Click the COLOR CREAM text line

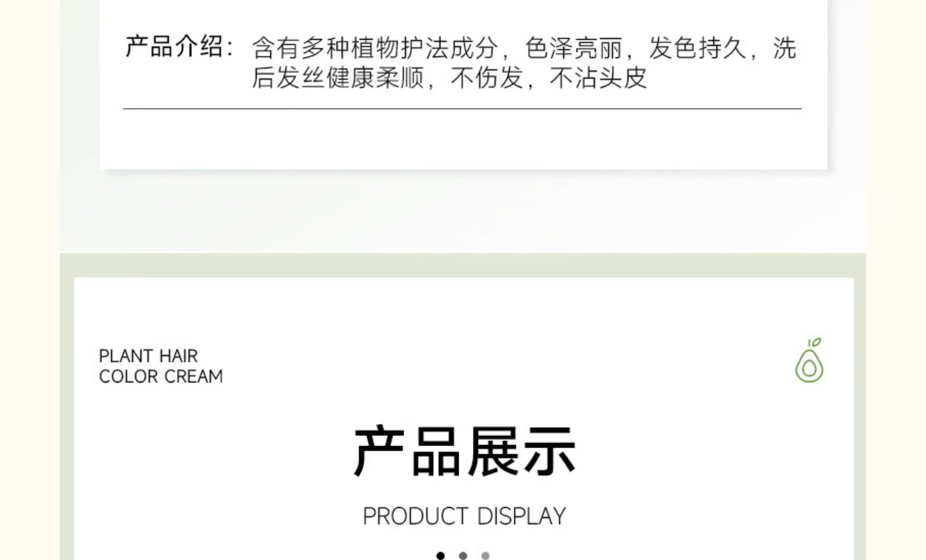161,376
